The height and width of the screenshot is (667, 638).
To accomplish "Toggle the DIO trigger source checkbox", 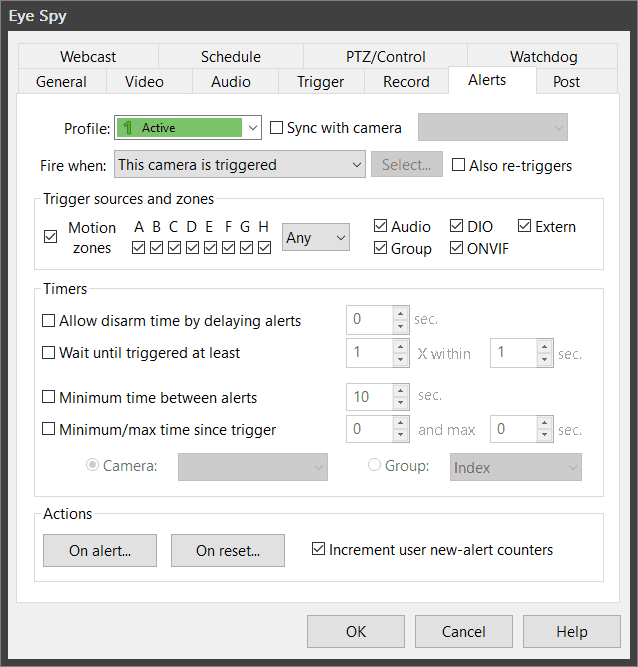I will tap(456, 226).
